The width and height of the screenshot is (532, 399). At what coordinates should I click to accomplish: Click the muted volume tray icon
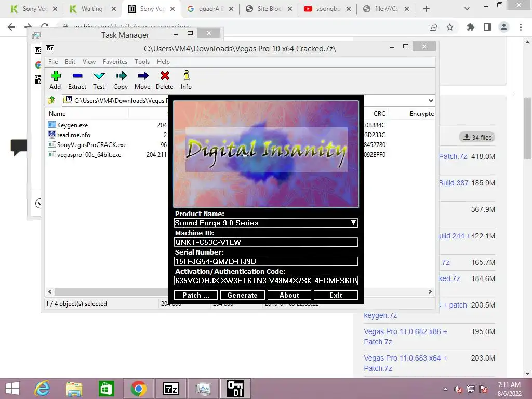tap(458, 389)
